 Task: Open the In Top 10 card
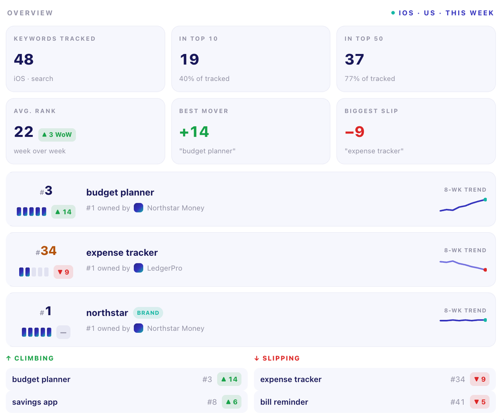tap(250, 59)
